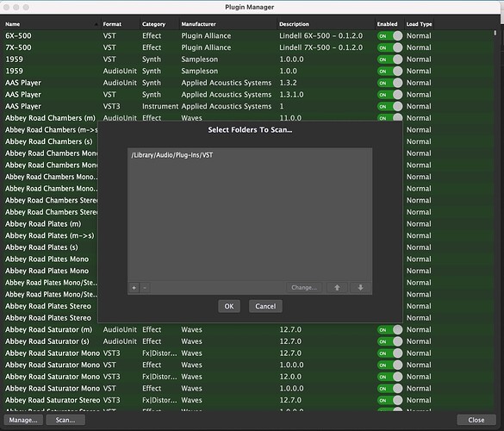The width and height of the screenshot is (504, 431).
Task: Disable AAS Player VST3 toggle
Action: (x=389, y=107)
